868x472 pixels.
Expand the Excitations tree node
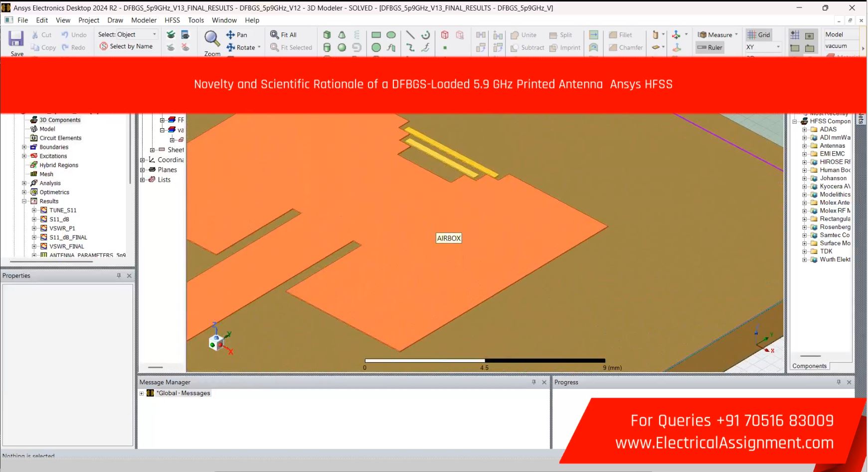24,156
